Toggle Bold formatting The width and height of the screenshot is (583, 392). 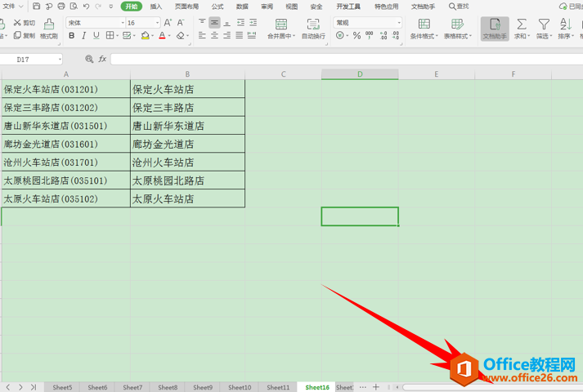pyautogui.click(x=72, y=35)
